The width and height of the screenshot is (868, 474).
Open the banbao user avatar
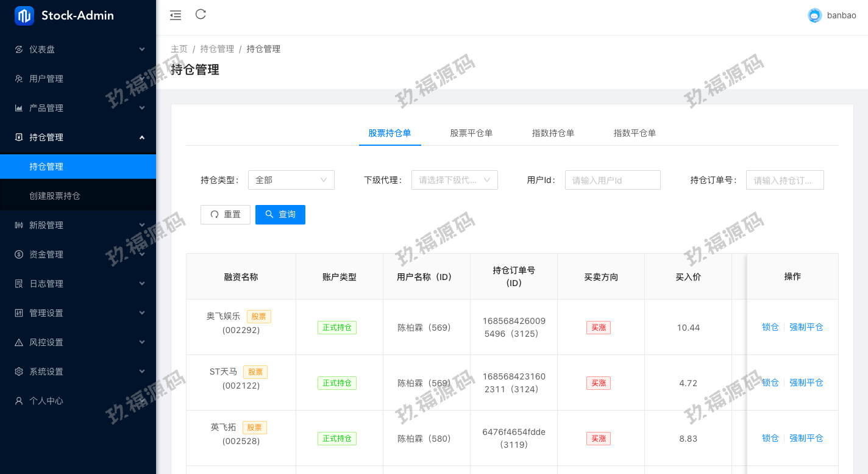coord(814,16)
